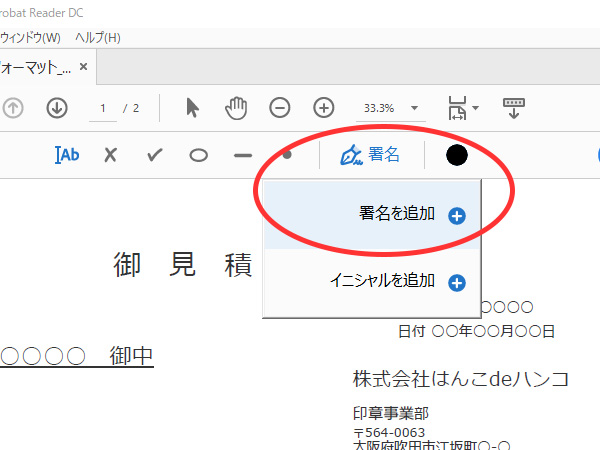Select the dot fill tool
Viewport: 600px width, 450px height.
(287, 155)
